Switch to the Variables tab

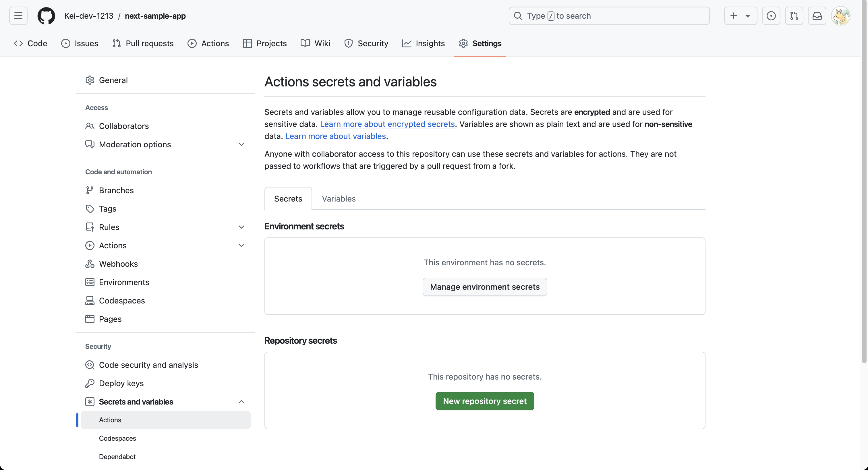coord(339,198)
